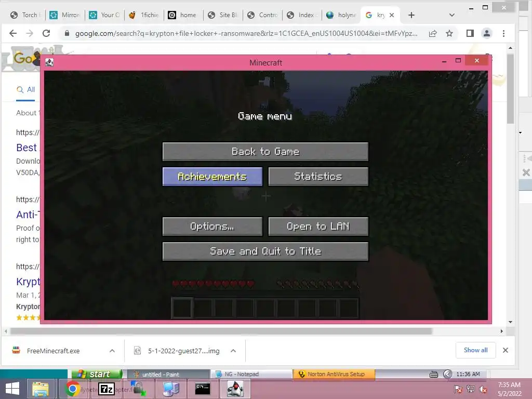Open Statistics in the Minecraft game menu
532x399 pixels.
tap(318, 177)
